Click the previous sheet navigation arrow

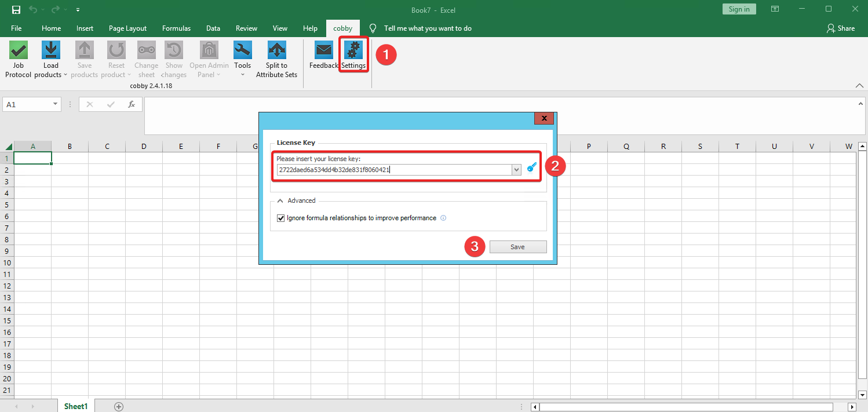[x=15, y=407]
